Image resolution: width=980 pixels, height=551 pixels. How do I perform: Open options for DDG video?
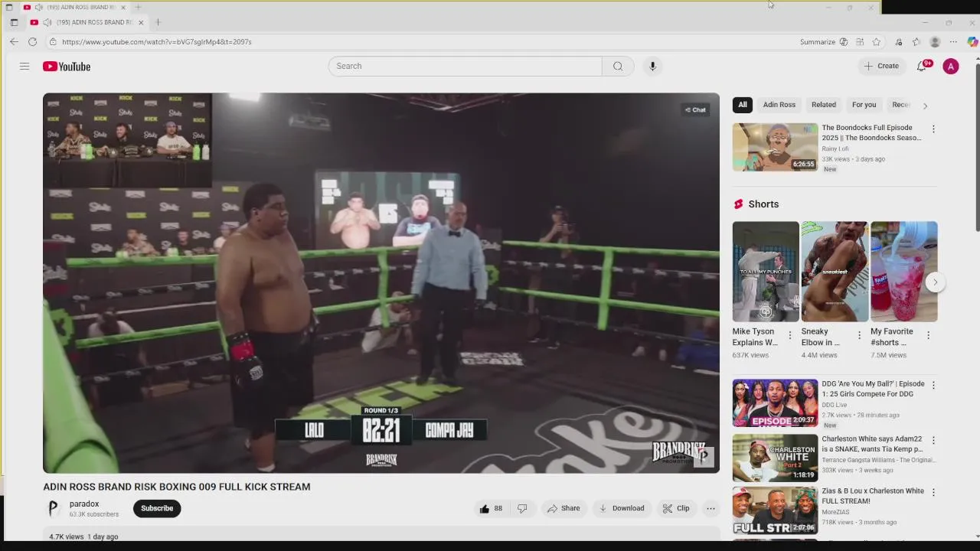(x=933, y=385)
